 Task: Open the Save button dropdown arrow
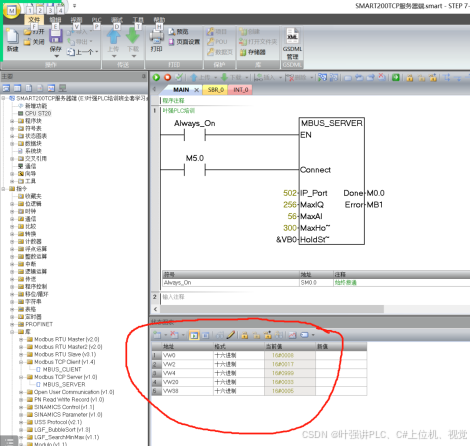pyautogui.click(x=56, y=56)
